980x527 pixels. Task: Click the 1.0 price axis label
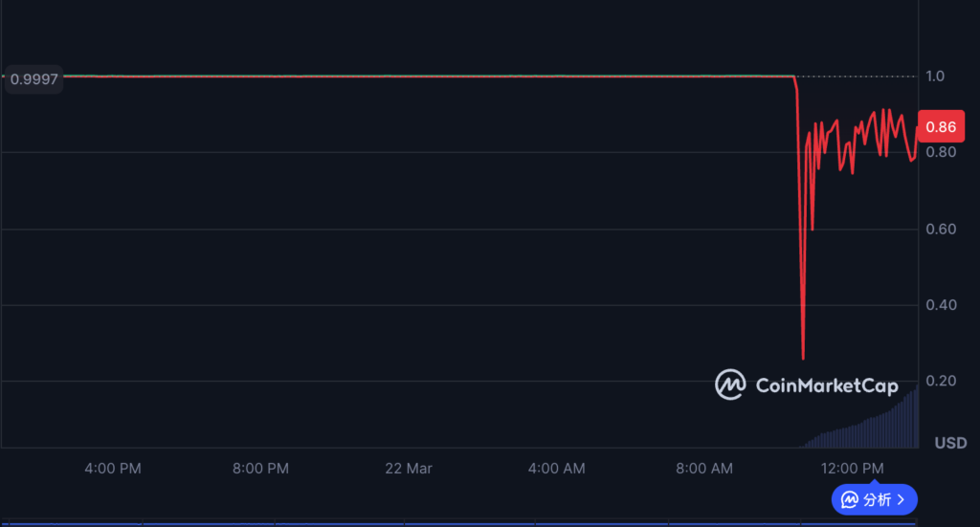point(935,77)
